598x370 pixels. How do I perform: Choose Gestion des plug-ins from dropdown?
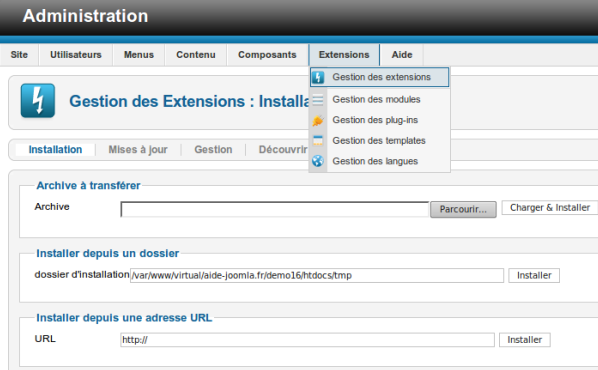[379, 120]
